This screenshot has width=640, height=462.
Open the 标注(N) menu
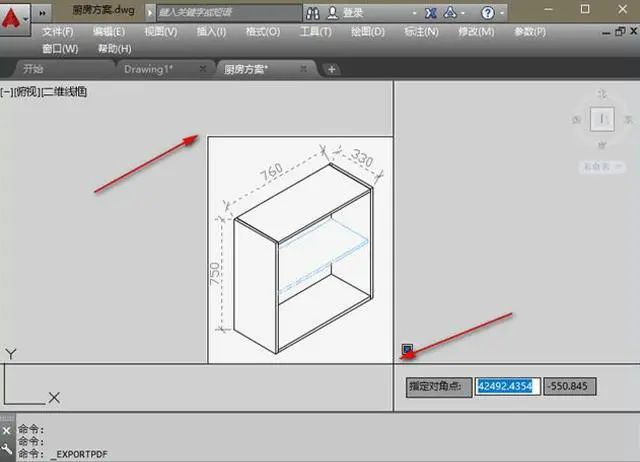coord(422,31)
